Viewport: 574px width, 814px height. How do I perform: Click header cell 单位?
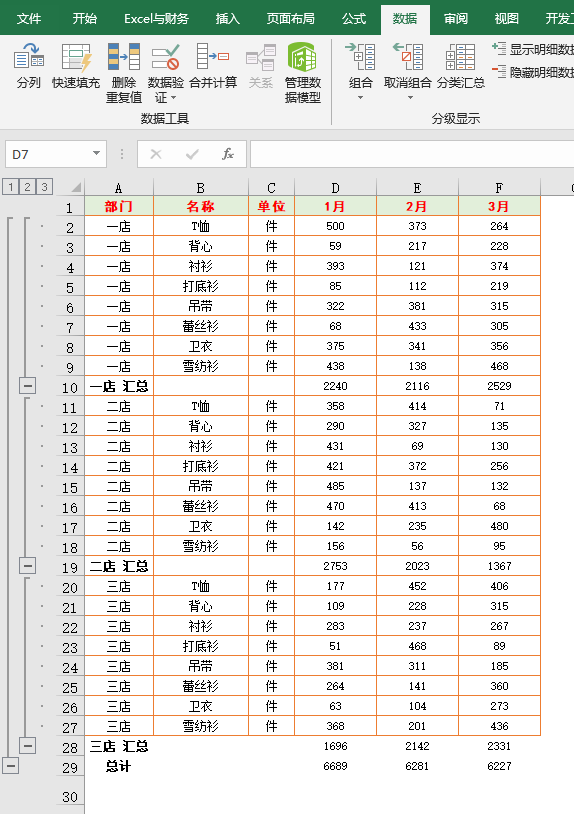click(271, 206)
